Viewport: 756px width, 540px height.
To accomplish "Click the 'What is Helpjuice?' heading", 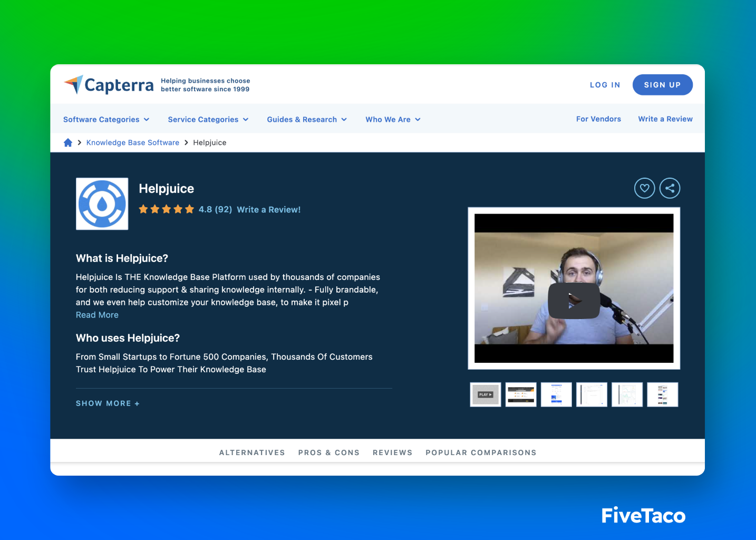I will pos(122,258).
